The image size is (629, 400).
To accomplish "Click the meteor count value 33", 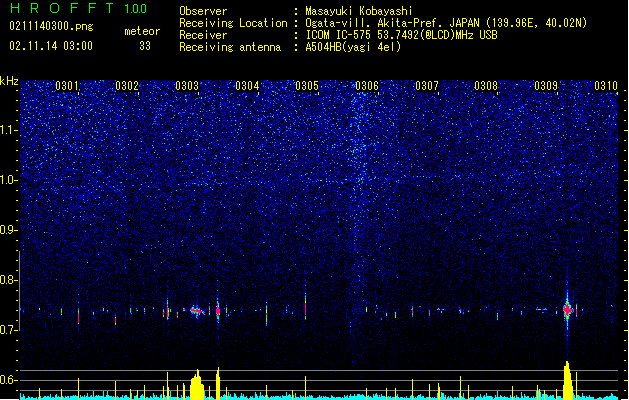I will (x=145, y=46).
